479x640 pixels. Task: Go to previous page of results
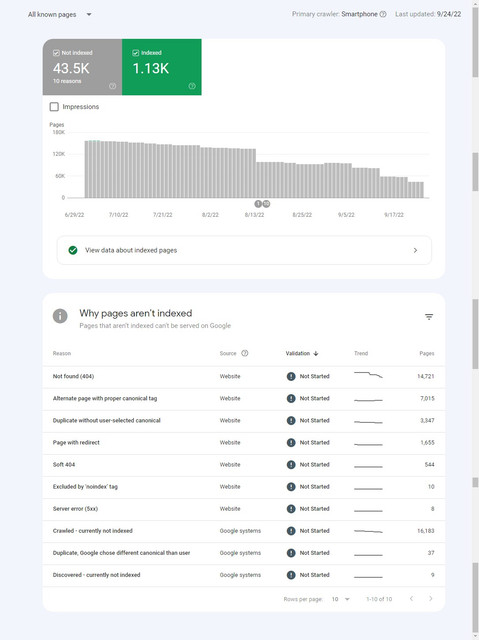411,599
